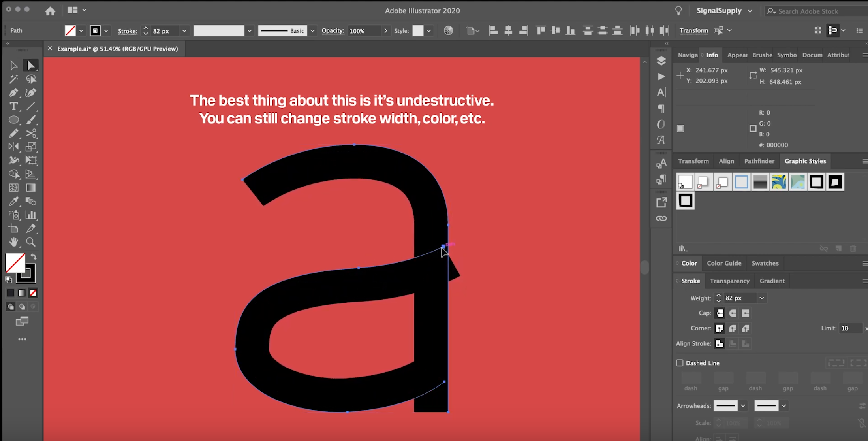Select the Curvature tool
Viewport: 868px width, 441px height.
coord(31,92)
